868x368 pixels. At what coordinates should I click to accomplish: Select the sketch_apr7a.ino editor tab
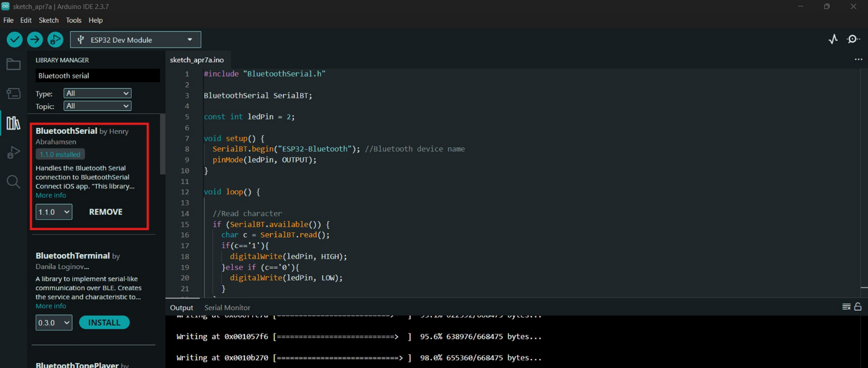click(x=197, y=60)
